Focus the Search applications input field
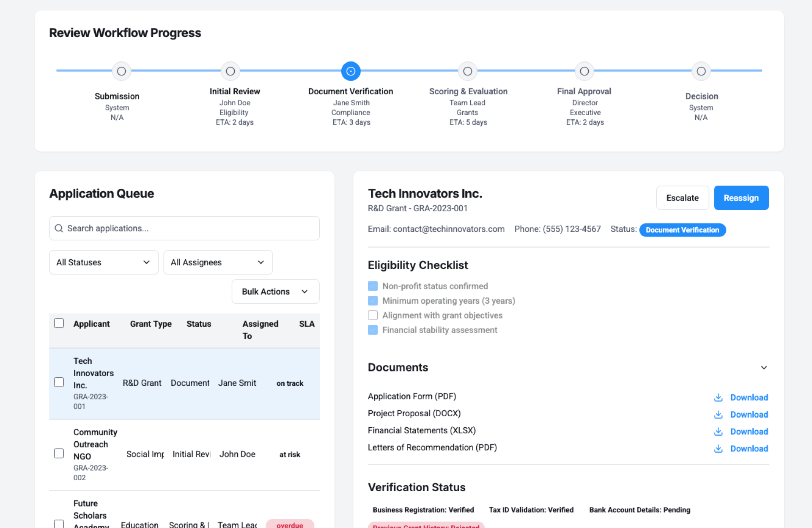Viewport: 812px width, 528px height. 184,228
